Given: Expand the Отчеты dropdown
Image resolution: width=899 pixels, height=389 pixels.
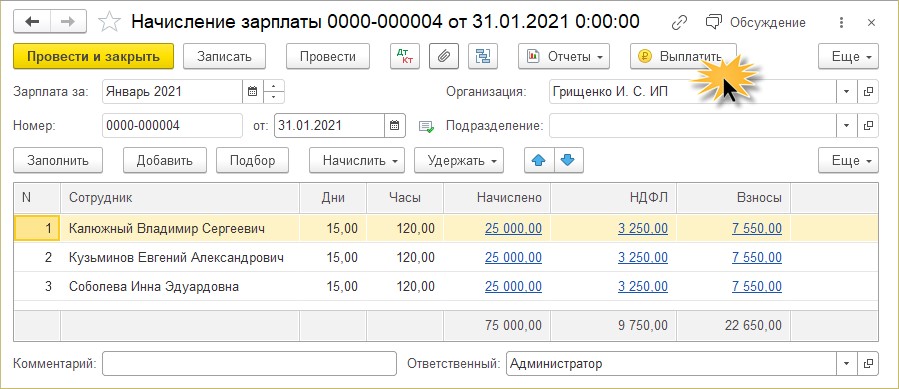Looking at the screenshot, I should [x=564, y=56].
